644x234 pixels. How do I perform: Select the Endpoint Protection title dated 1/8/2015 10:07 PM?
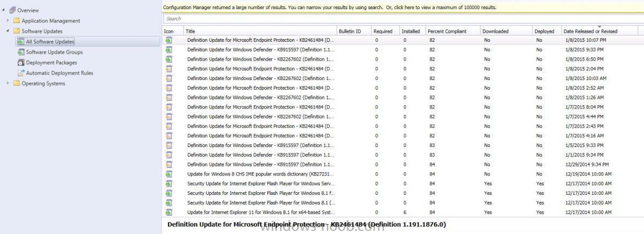[x=260, y=40]
